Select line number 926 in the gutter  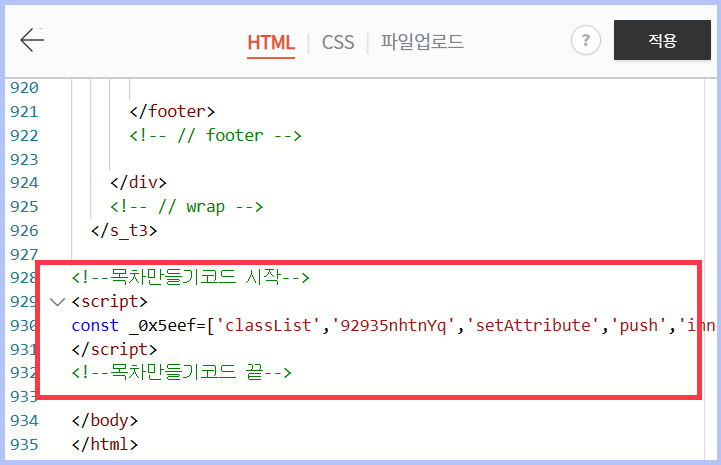pyautogui.click(x=24, y=230)
